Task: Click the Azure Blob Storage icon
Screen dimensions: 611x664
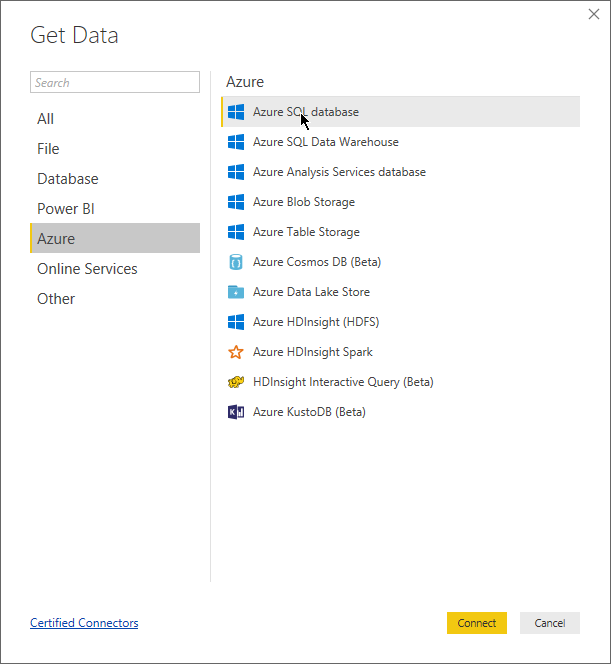Action: click(x=236, y=202)
